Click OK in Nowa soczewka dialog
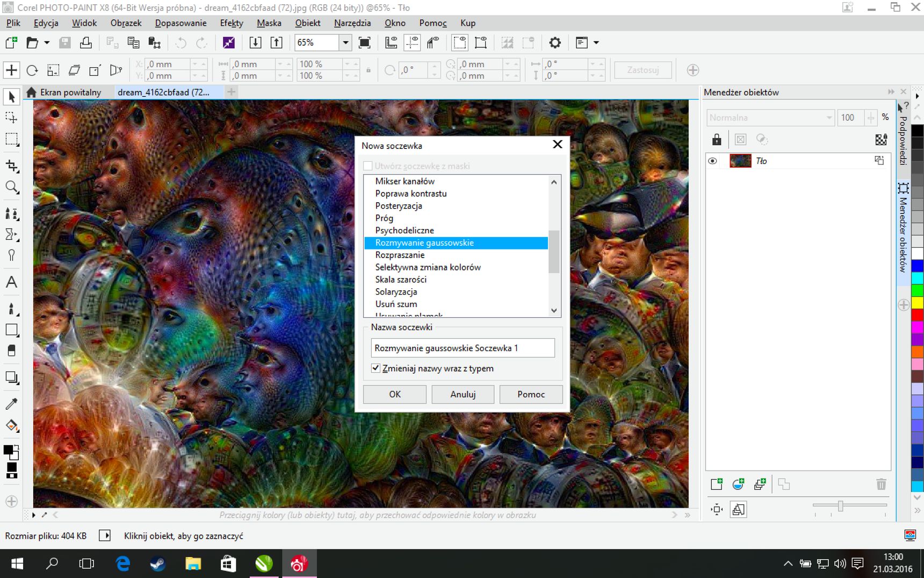The height and width of the screenshot is (578, 924). click(395, 394)
